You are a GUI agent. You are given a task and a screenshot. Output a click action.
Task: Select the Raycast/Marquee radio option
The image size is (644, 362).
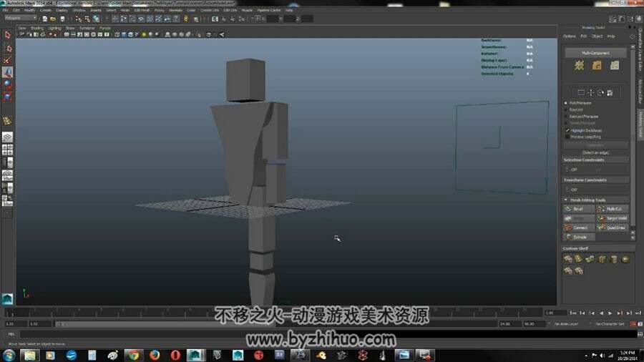566,117
